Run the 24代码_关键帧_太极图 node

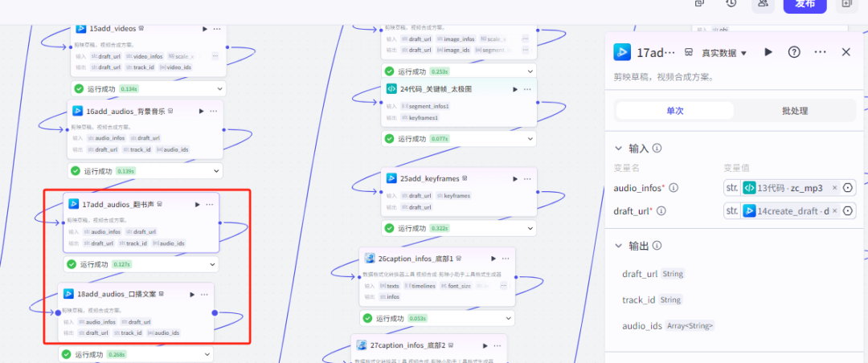(x=515, y=89)
